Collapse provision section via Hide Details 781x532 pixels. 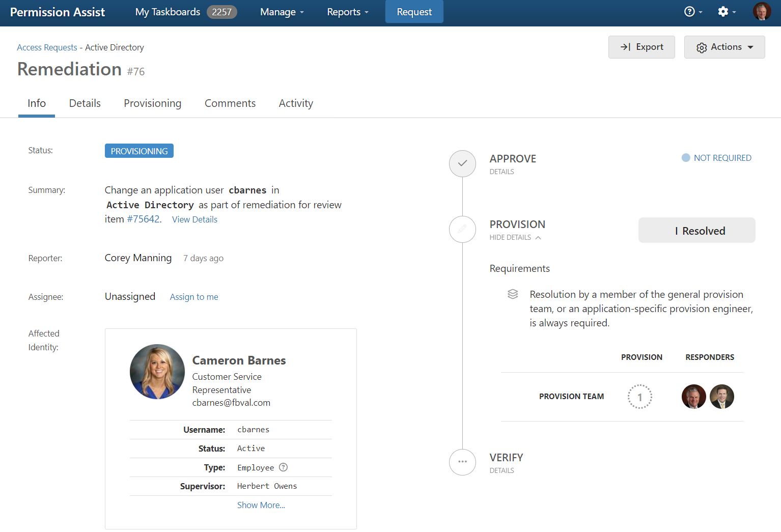click(515, 237)
